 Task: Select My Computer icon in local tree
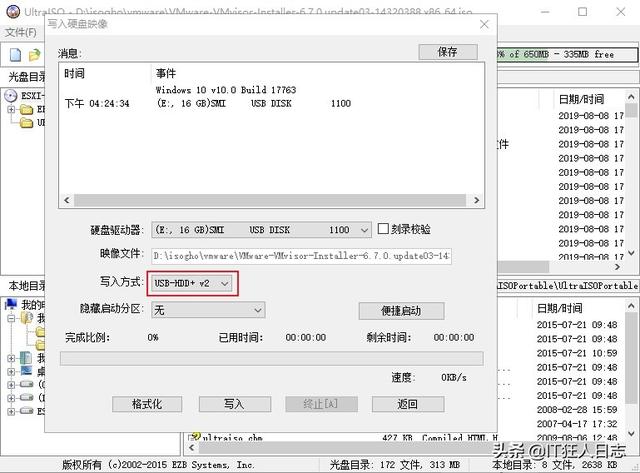(x=11, y=304)
